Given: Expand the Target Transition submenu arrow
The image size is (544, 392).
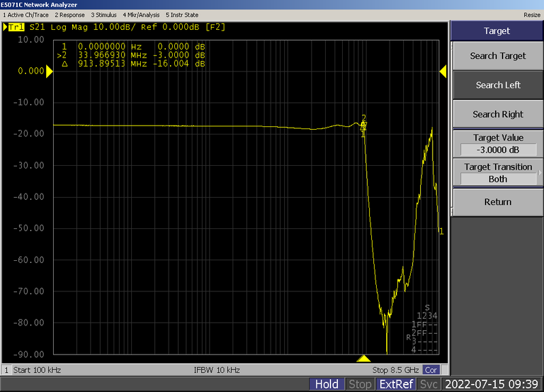Looking at the screenshot, I should (x=539, y=173).
